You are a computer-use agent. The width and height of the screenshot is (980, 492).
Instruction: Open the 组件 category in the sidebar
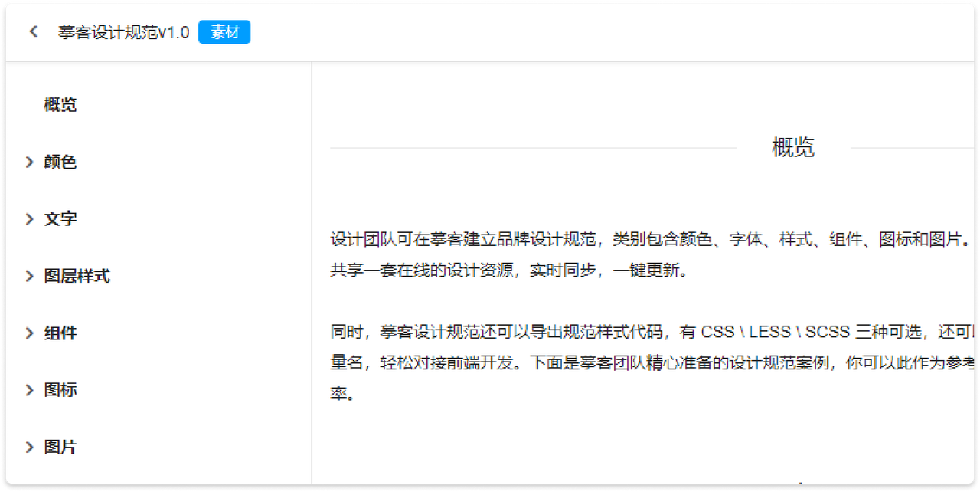pyautogui.click(x=60, y=333)
